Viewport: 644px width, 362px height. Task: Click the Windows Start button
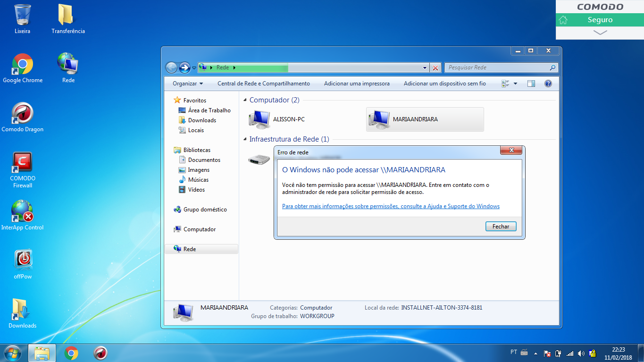[12, 353]
